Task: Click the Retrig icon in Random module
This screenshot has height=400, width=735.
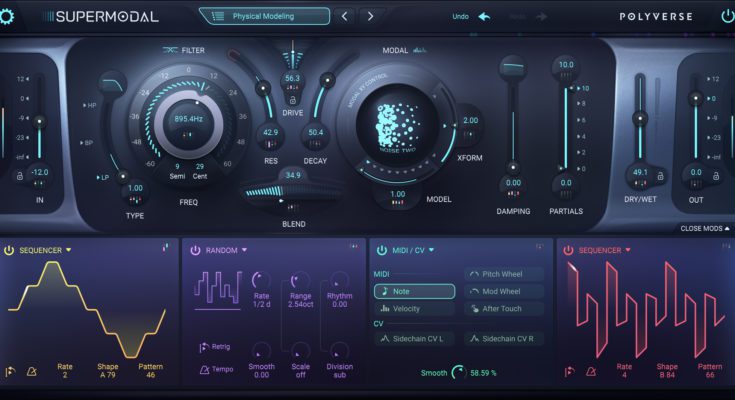Action: [204, 347]
